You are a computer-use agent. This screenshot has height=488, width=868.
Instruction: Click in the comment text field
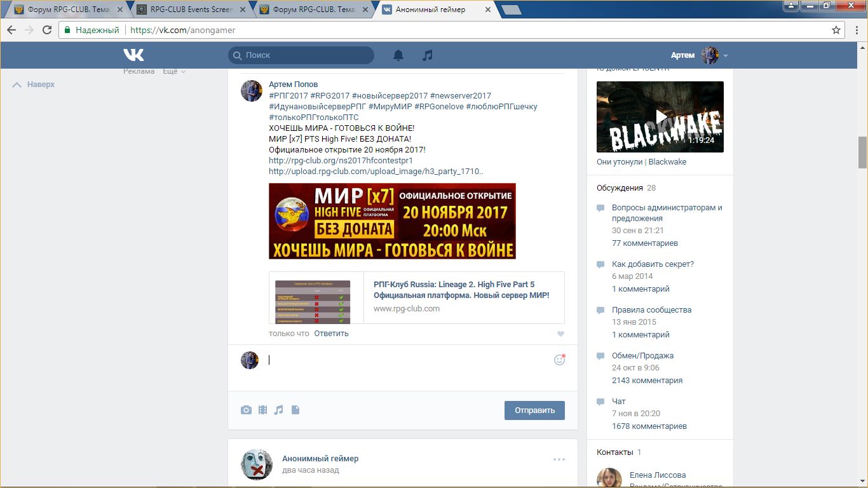click(x=407, y=360)
